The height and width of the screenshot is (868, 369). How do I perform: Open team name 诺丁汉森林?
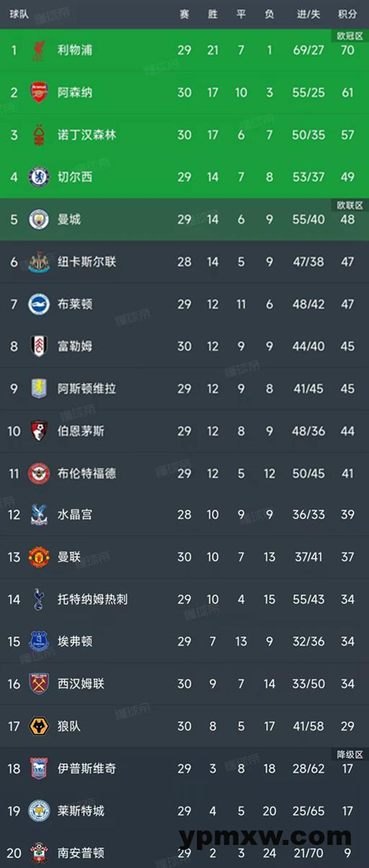(86, 135)
